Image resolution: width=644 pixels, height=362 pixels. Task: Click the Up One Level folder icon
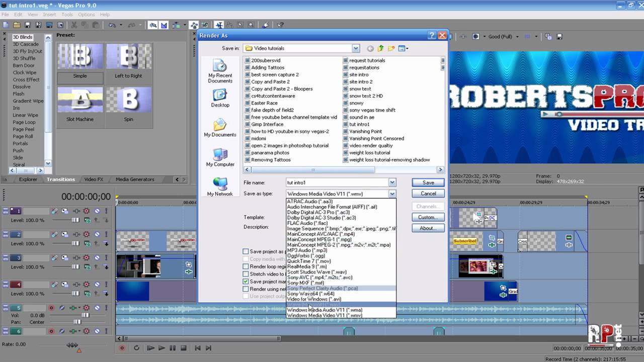[x=380, y=48]
